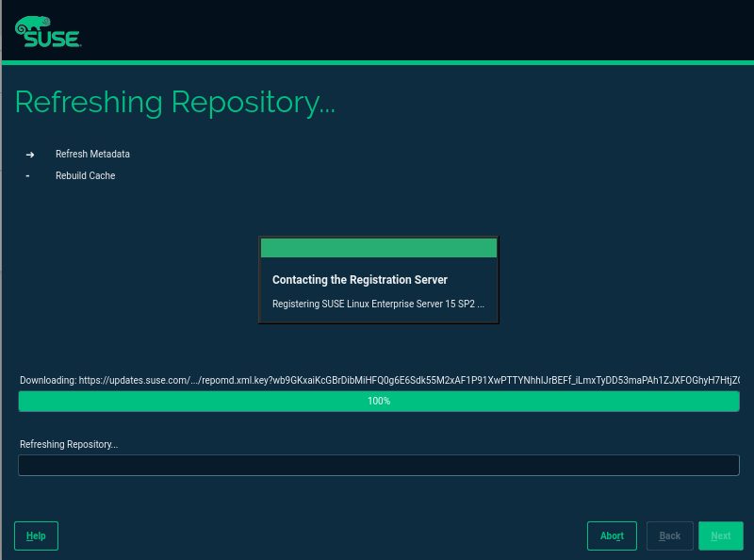Click the Refreshing Repository... progress label
Screen dimensions: 754x560
[69, 444]
